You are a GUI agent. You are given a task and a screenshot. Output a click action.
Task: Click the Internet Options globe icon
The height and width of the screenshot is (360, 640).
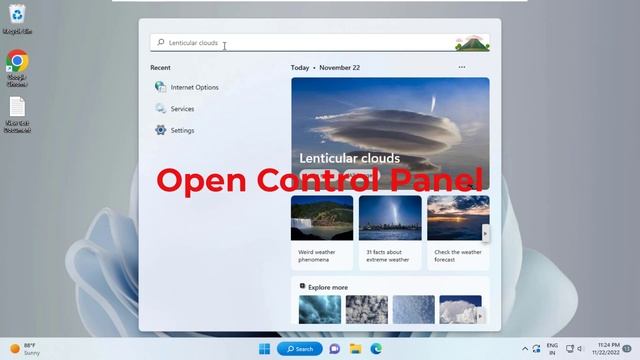point(160,87)
